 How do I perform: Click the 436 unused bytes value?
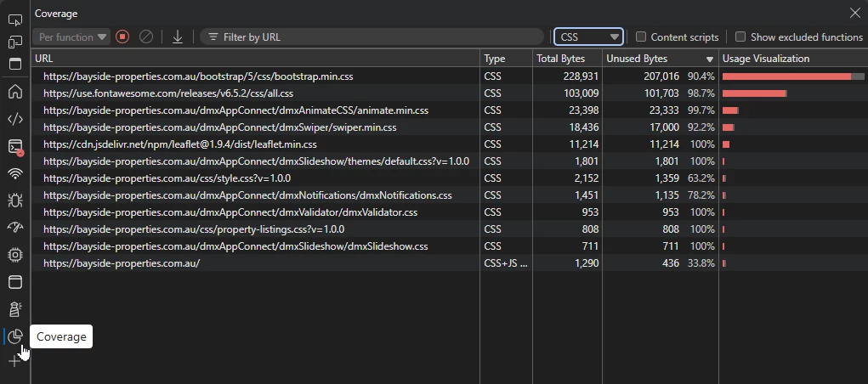[671, 263]
